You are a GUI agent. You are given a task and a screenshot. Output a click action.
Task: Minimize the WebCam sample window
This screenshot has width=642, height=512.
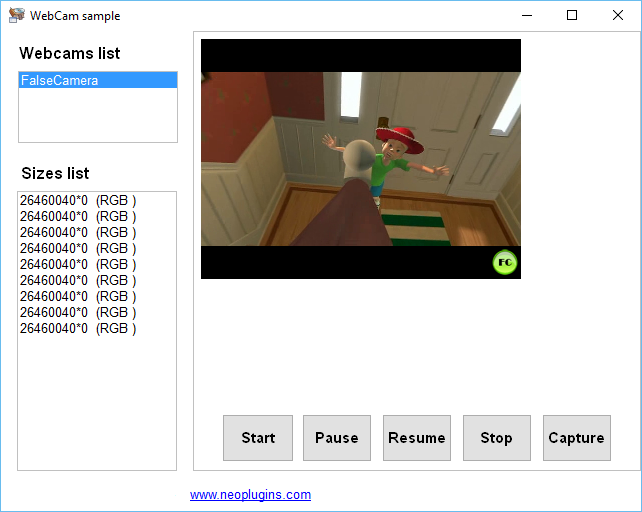coord(527,16)
